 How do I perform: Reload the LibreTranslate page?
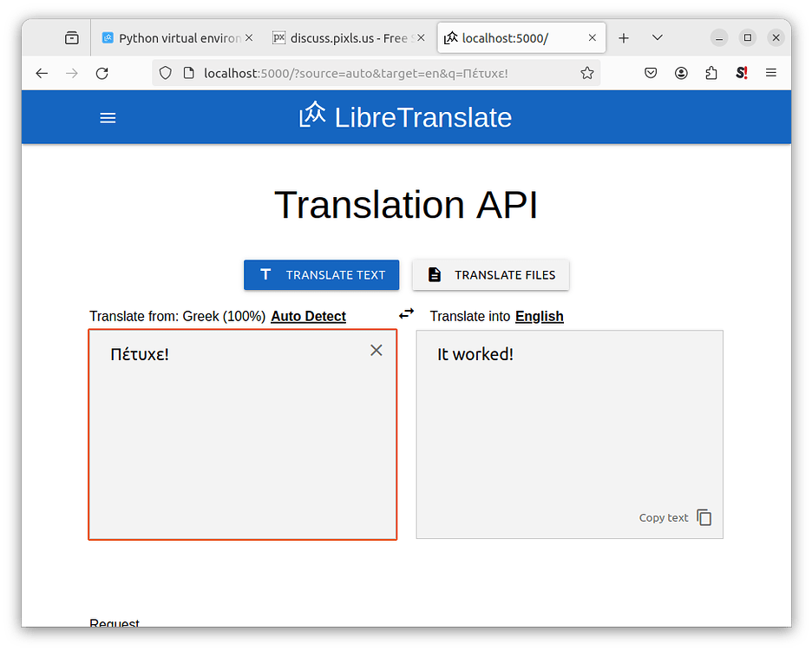click(101, 73)
